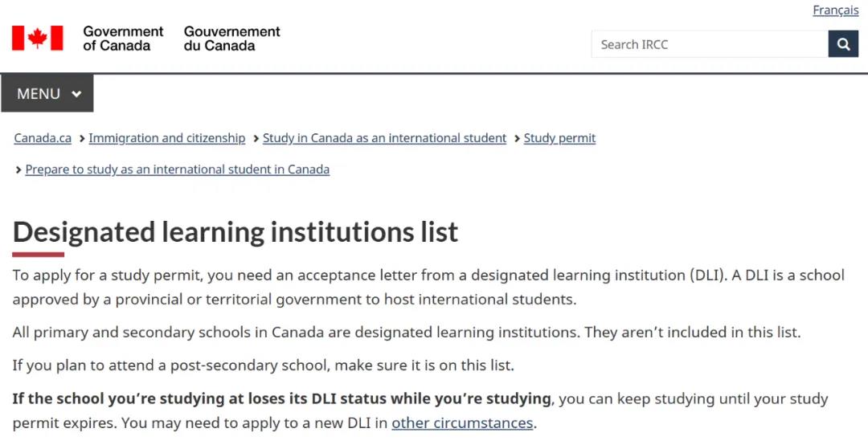
Task: Open the Study permit breadcrumb link
Action: (559, 138)
